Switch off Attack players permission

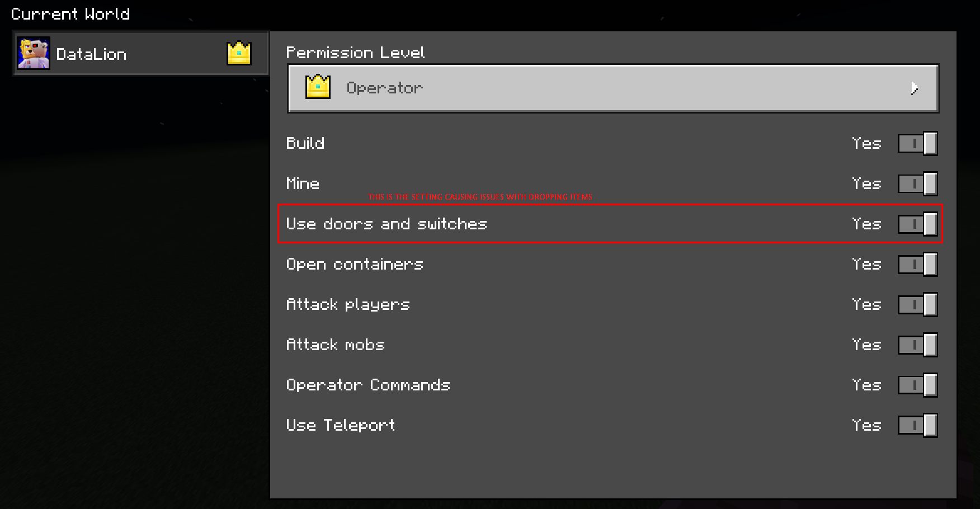(x=917, y=305)
